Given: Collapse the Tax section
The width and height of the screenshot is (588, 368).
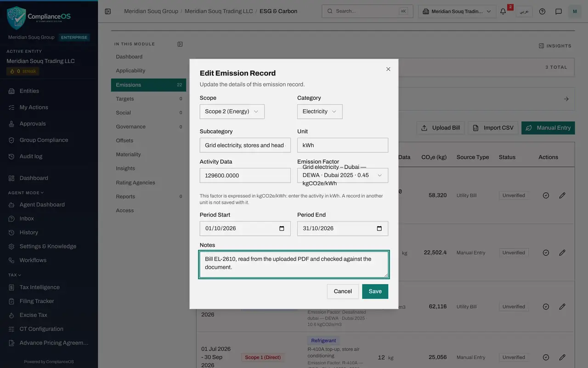Looking at the screenshot, I should click(x=15, y=275).
